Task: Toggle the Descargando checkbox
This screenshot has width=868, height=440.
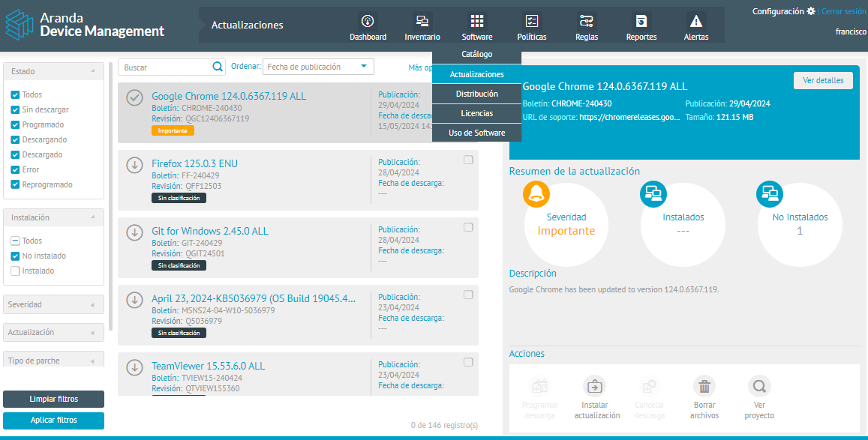Action: tap(16, 139)
